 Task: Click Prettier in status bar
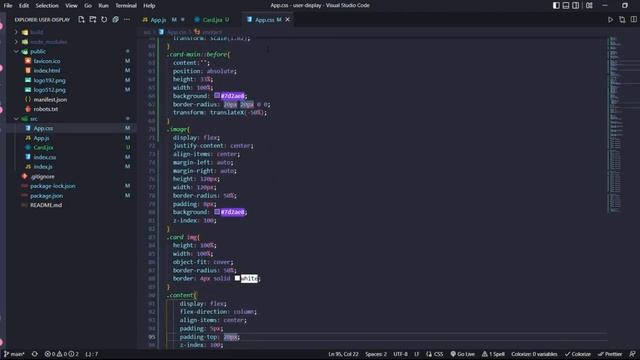(x=610, y=354)
